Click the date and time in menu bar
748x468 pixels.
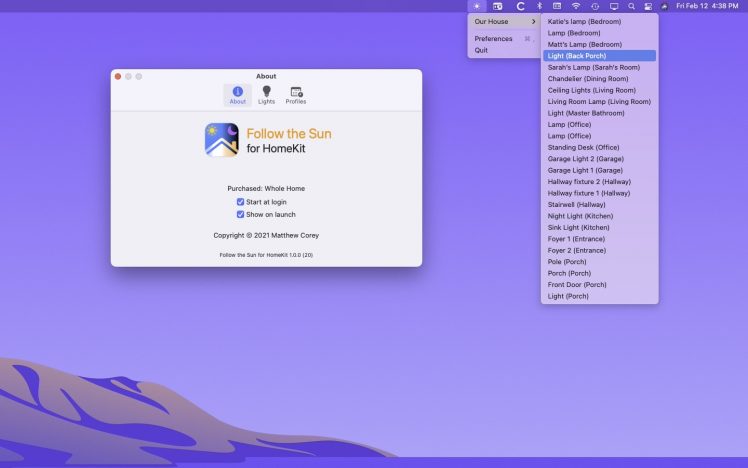pos(707,6)
